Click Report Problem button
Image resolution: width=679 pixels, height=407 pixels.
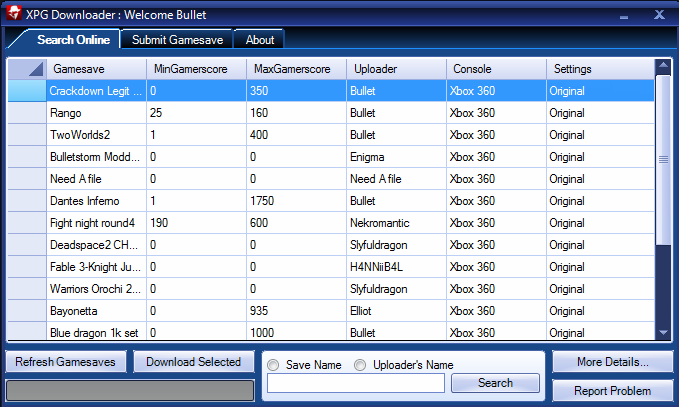tap(613, 391)
